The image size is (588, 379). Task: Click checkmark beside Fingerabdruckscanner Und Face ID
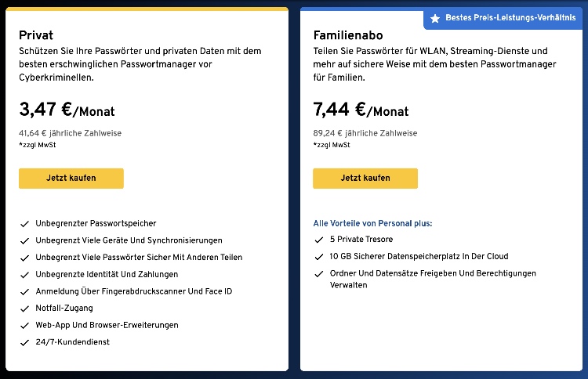[25, 292]
